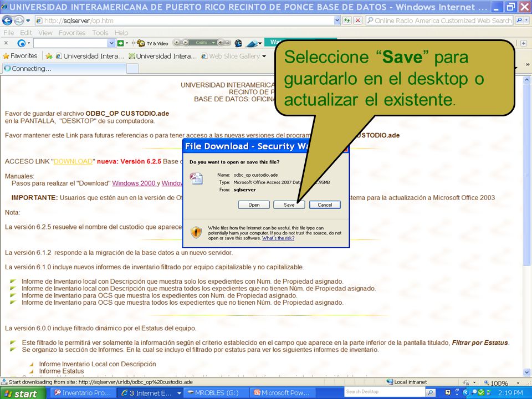Play the radio station in toolbar player

click(185, 43)
